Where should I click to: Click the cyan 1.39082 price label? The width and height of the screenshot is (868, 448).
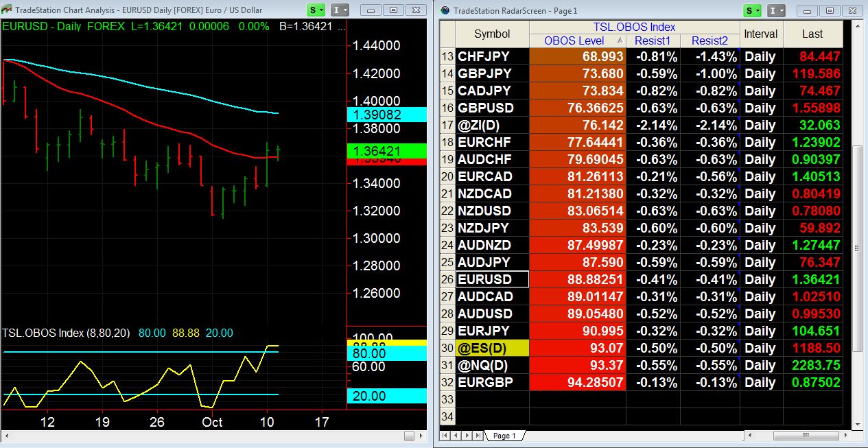(x=388, y=115)
